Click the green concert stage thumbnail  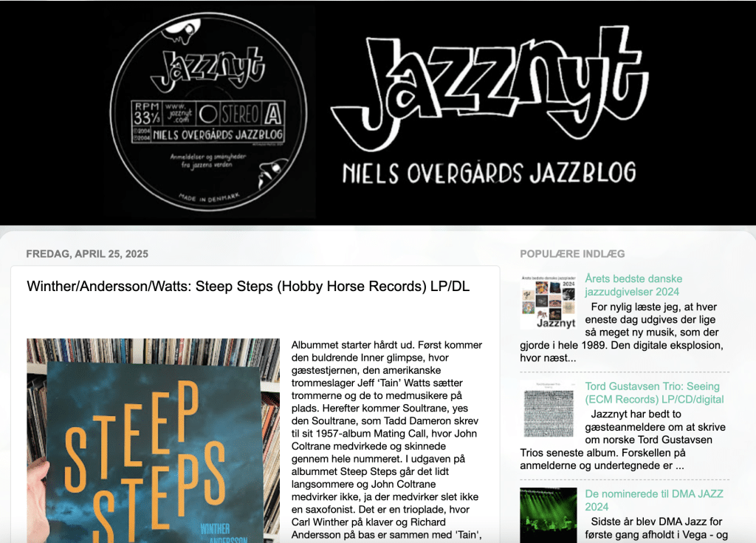549,515
